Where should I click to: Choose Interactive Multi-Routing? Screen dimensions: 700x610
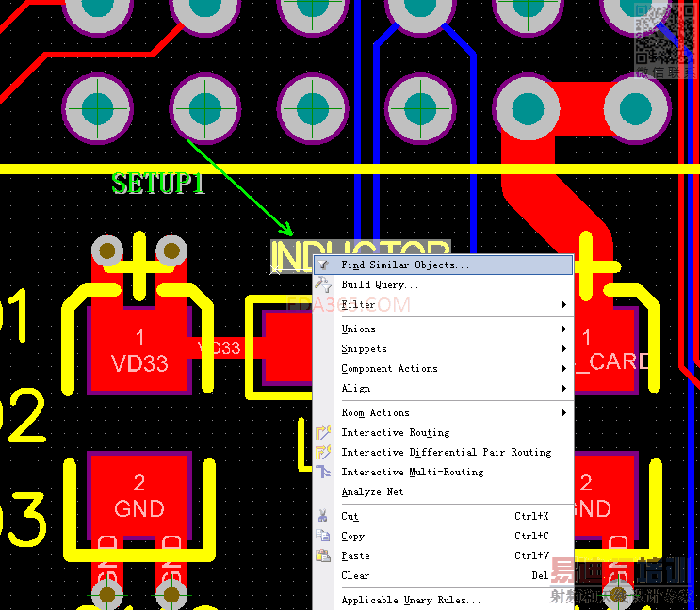coord(444,472)
